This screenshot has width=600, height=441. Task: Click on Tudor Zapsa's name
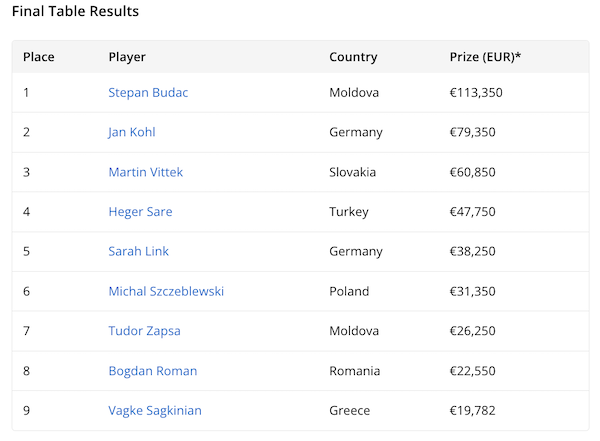(144, 331)
